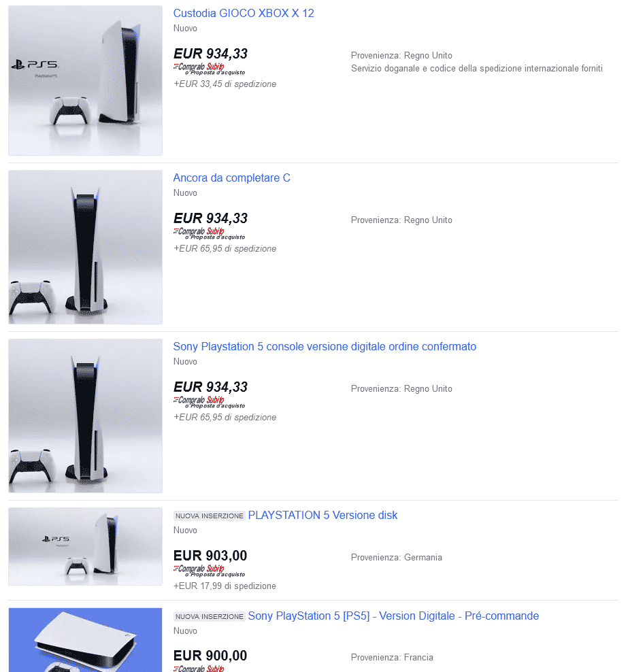Click the 'NUOVA INSERZIONE' badge beside Versione disk
This screenshot has width=628, height=672.
209,516
